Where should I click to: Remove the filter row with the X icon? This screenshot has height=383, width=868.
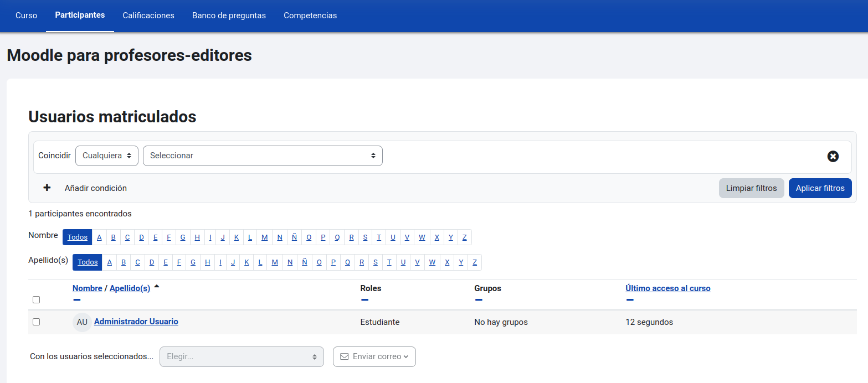[x=833, y=157]
